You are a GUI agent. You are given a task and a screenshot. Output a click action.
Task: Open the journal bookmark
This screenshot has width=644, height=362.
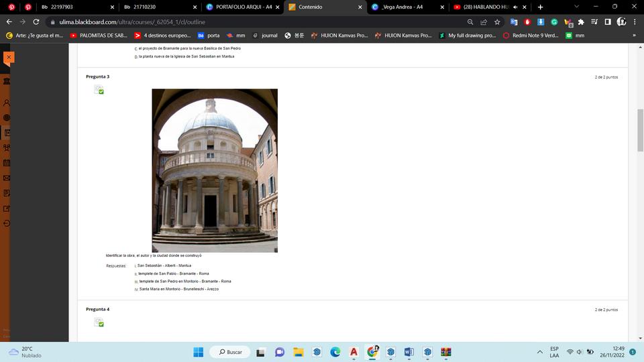tap(265, 36)
